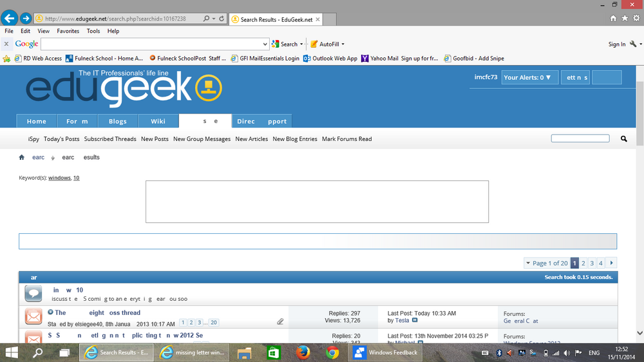Click the Bluetooth tray icon
Image resolution: width=644 pixels, height=362 pixels.
click(499, 353)
